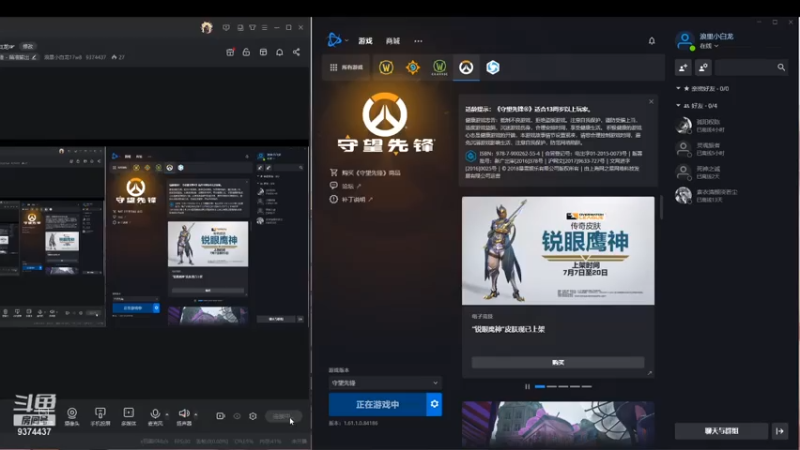The image size is (800, 450).
Task: Open the Douyu hamburger menu
Action: coord(264,28)
